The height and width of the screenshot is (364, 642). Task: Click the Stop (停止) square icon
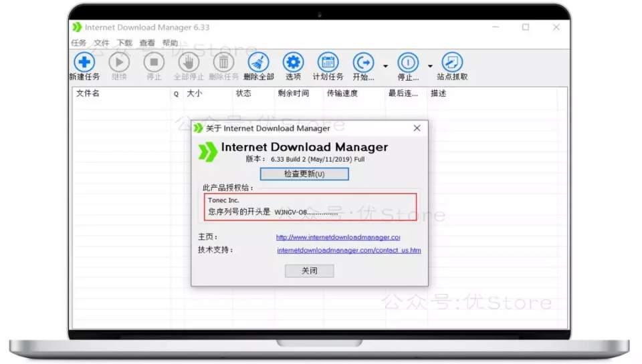click(x=154, y=62)
